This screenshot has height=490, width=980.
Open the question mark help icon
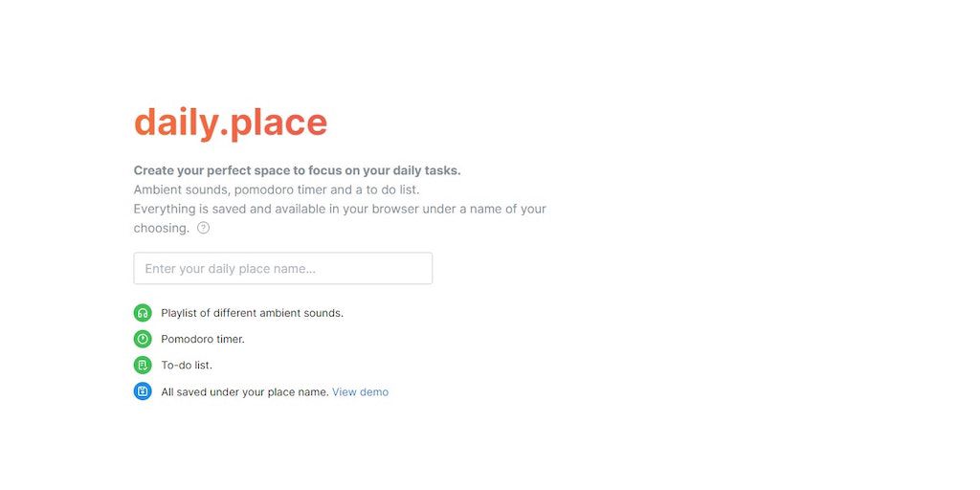(203, 228)
